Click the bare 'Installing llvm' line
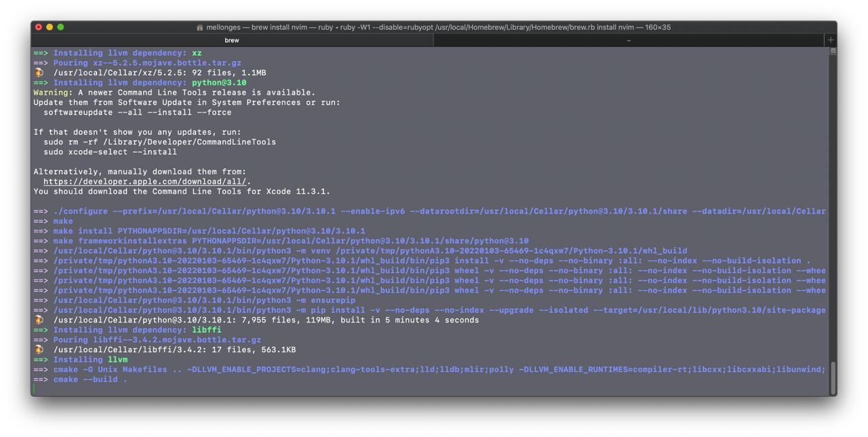This screenshot has width=868, height=437. point(90,360)
